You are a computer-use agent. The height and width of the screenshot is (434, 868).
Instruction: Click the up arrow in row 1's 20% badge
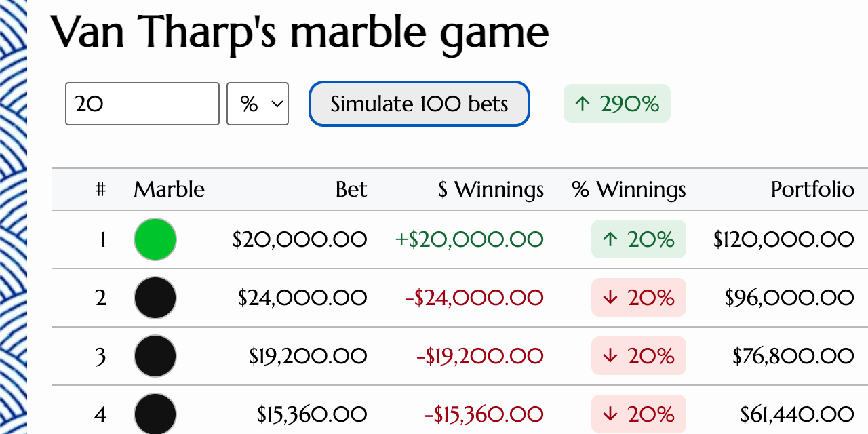pyautogui.click(x=610, y=239)
